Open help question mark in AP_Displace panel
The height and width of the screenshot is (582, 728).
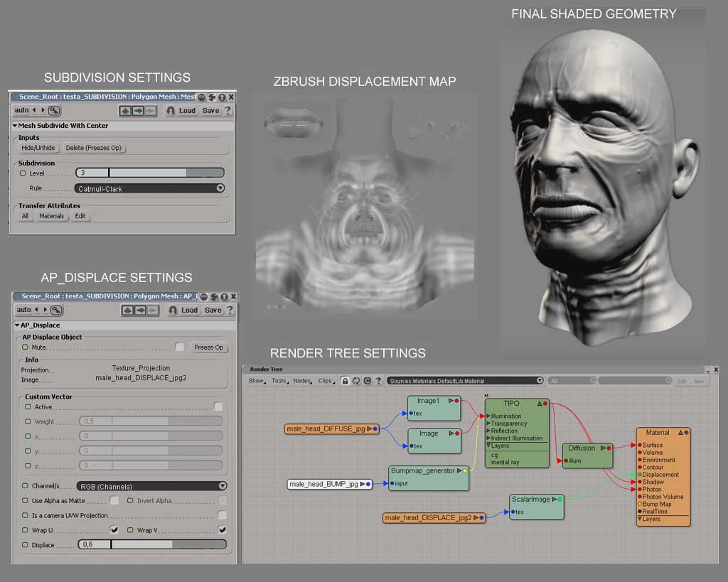[230, 310]
